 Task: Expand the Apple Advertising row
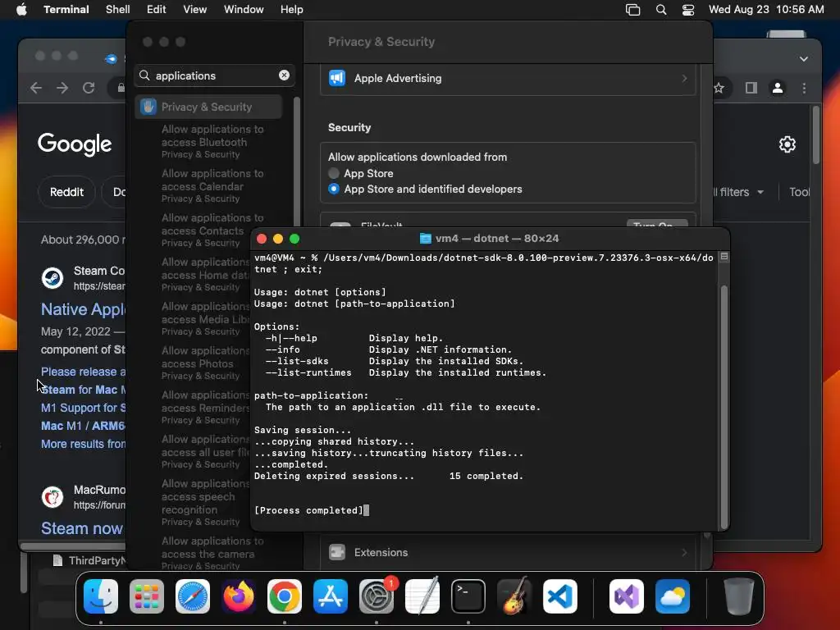click(x=508, y=78)
